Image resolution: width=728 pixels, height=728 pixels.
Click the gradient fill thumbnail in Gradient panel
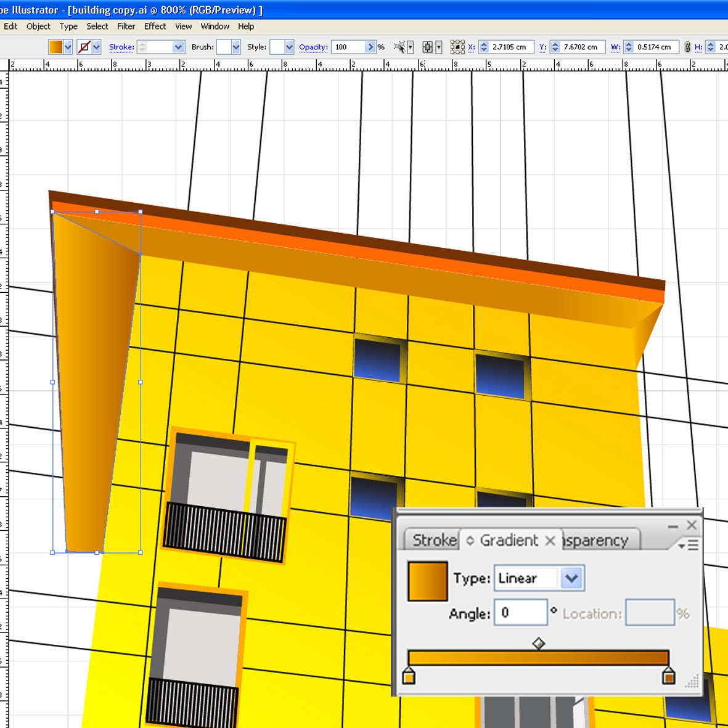(427, 580)
